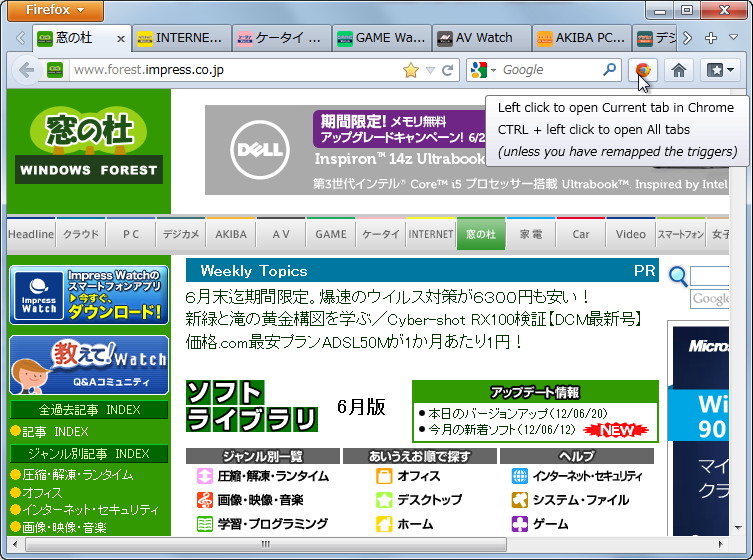Select the ジャンル別一覧 tab header
Screen dimensions: 753x560
tap(263, 456)
